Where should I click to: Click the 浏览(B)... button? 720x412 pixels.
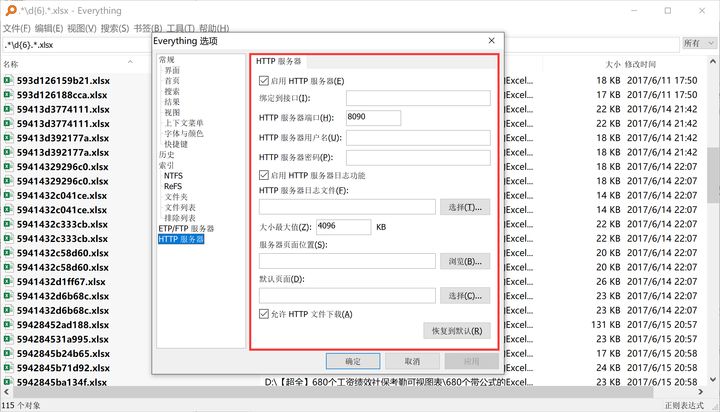click(x=465, y=261)
